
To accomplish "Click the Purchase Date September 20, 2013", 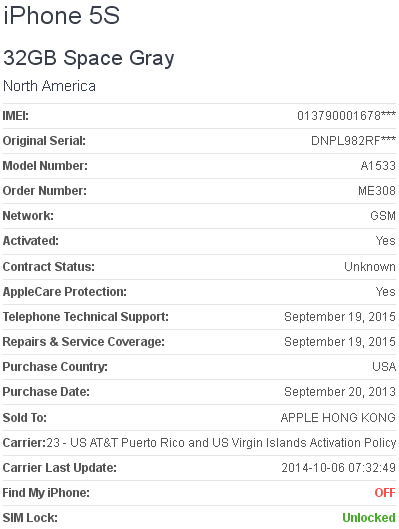I will [340, 392].
